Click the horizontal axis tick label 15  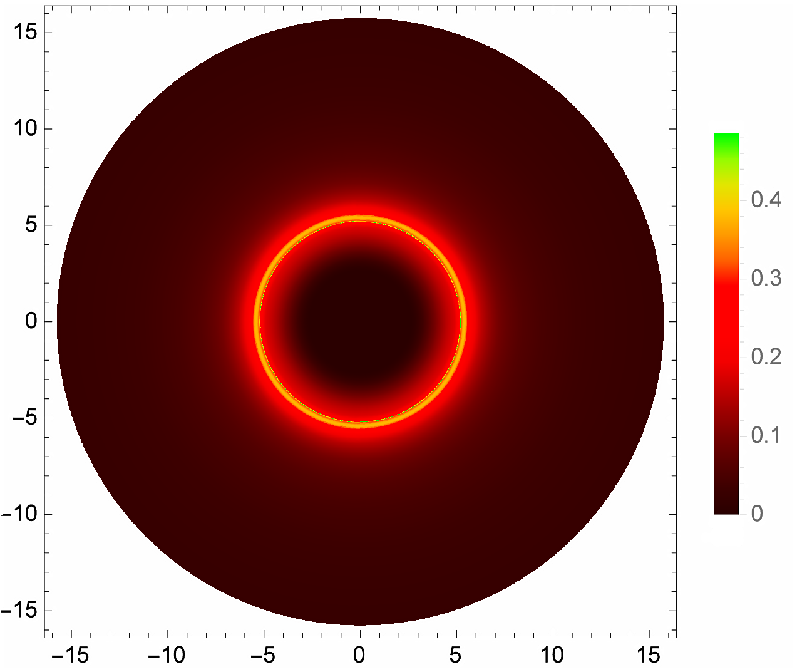pyautogui.click(x=649, y=656)
